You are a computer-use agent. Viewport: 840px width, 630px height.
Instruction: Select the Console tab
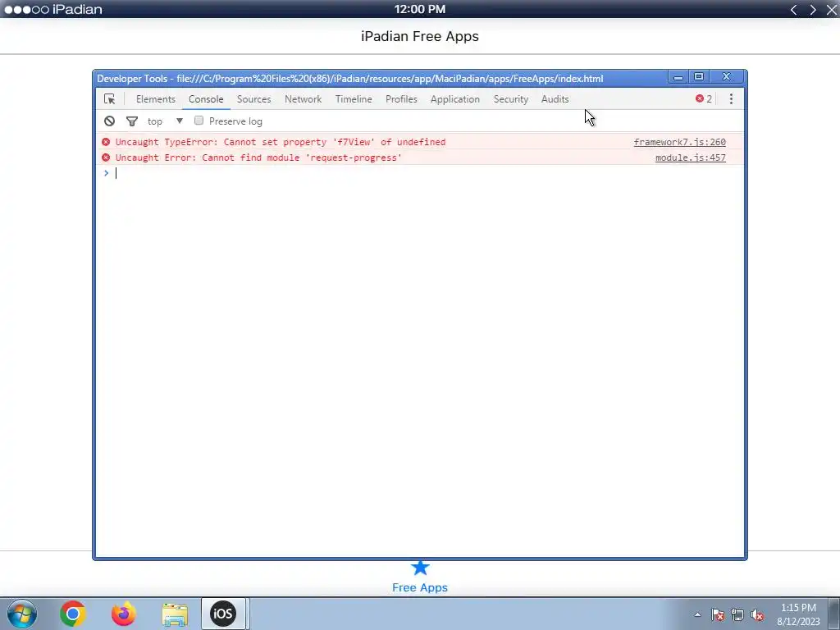click(x=206, y=99)
